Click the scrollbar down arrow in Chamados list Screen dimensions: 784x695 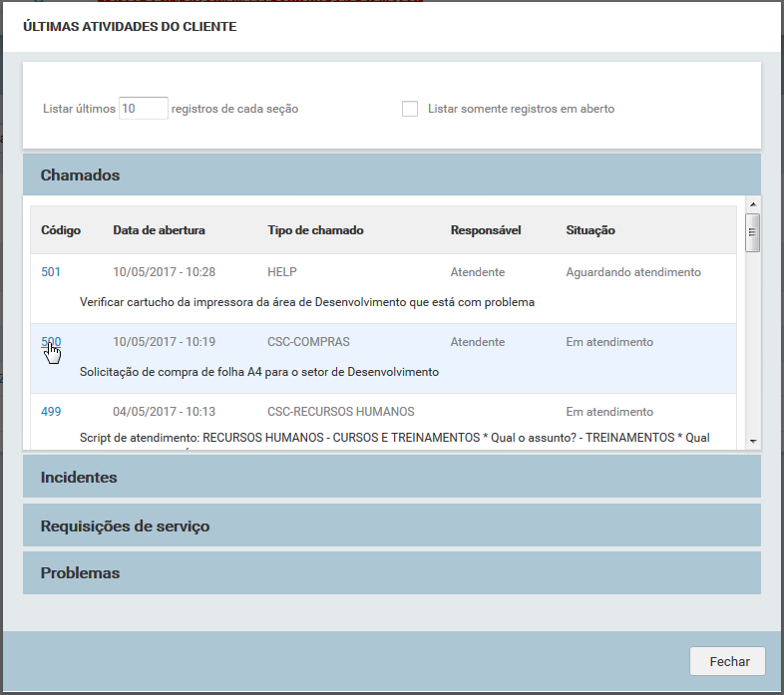[753, 441]
